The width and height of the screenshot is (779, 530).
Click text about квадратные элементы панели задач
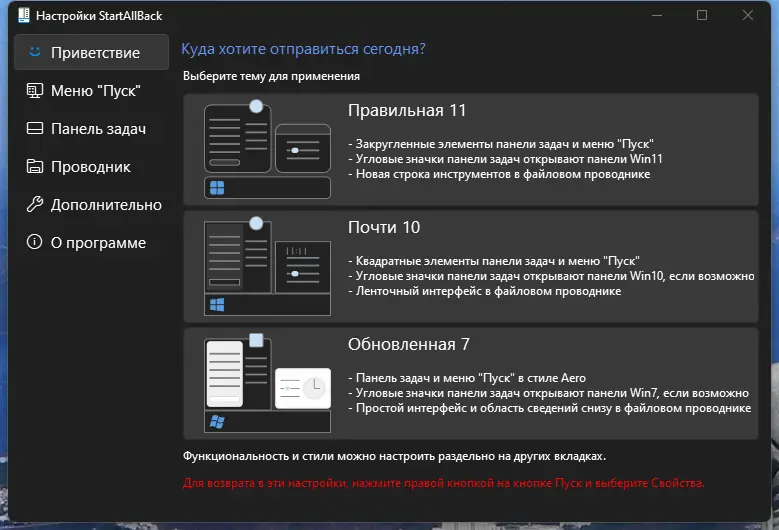click(x=493, y=261)
